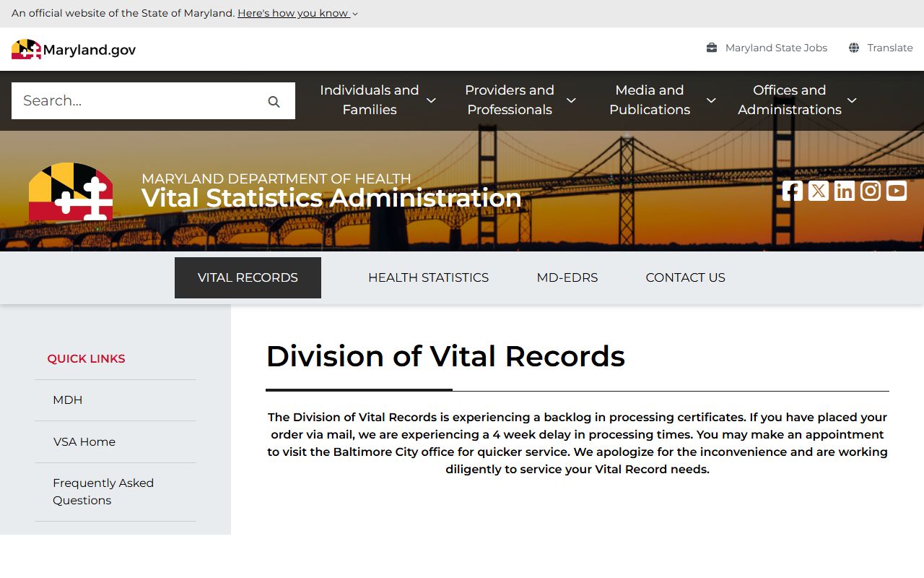The image size is (924, 578).
Task: Open the X (Twitter) social icon
Action: point(819,191)
